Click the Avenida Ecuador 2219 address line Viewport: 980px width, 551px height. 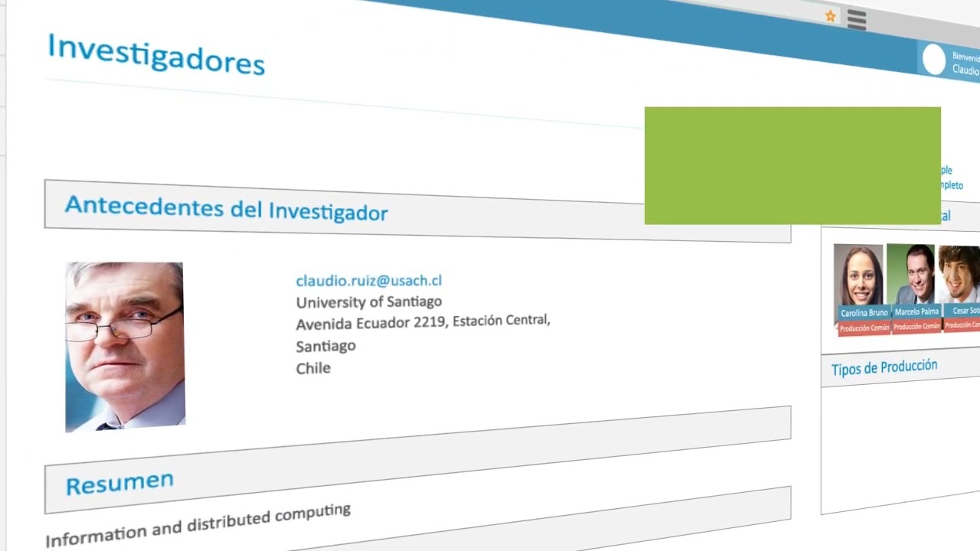click(423, 321)
